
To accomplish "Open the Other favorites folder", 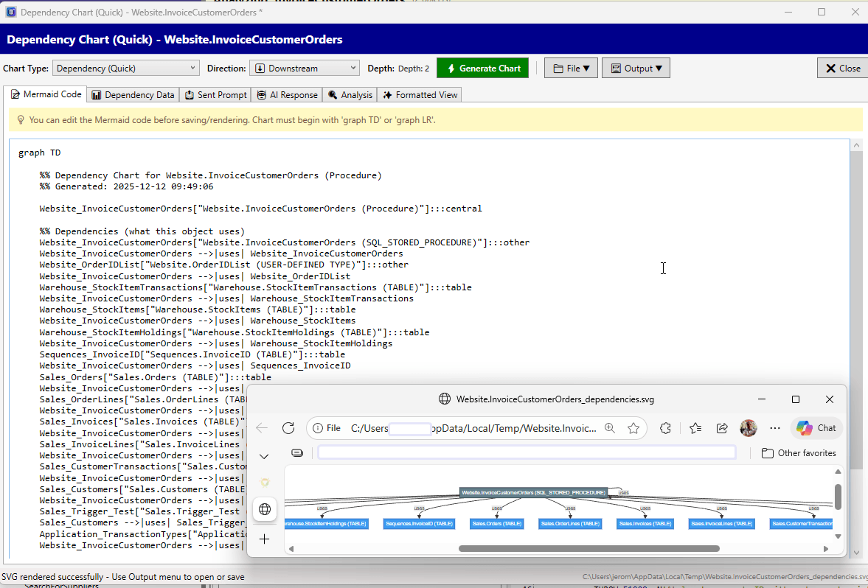I will click(799, 453).
